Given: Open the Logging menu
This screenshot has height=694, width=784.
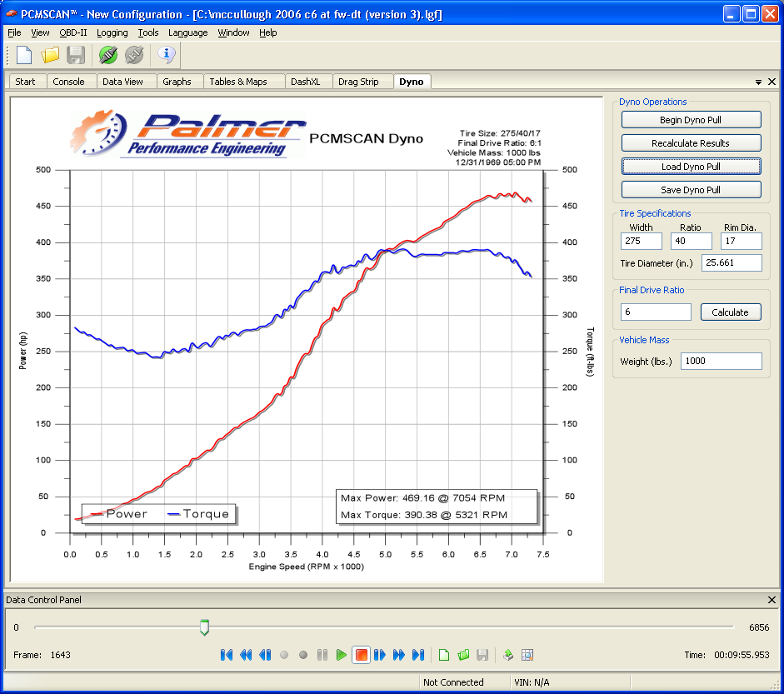Looking at the screenshot, I should coord(112,32).
